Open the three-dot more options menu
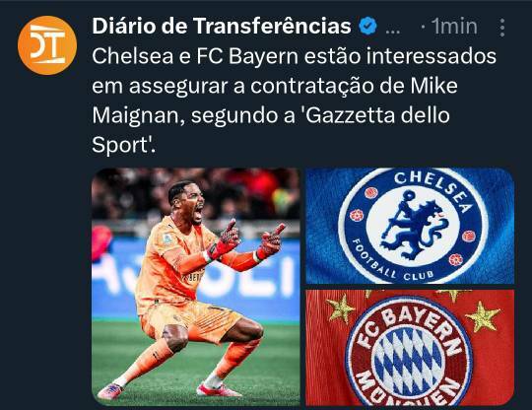Screen dimensions: 532x410 [502, 28]
